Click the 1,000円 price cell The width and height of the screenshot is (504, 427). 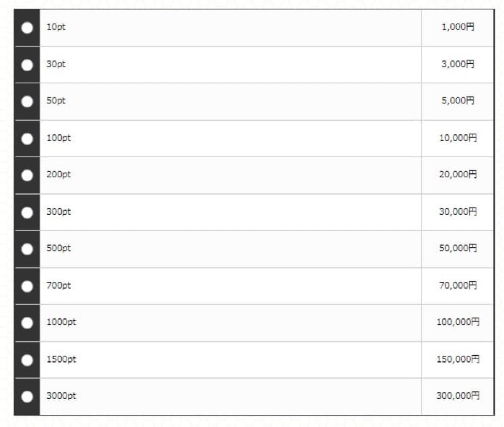[x=458, y=28]
